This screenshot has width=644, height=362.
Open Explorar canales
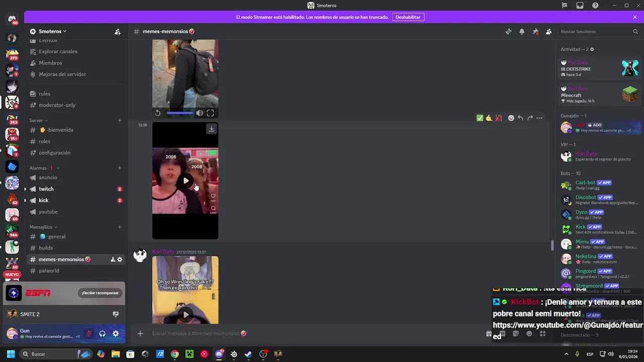tap(58, 51)
